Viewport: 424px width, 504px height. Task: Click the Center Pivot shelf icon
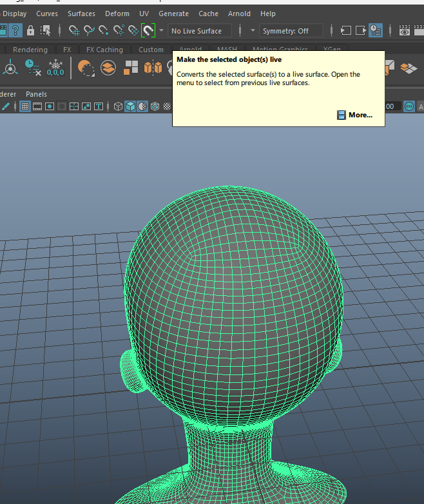click(10, 68)
